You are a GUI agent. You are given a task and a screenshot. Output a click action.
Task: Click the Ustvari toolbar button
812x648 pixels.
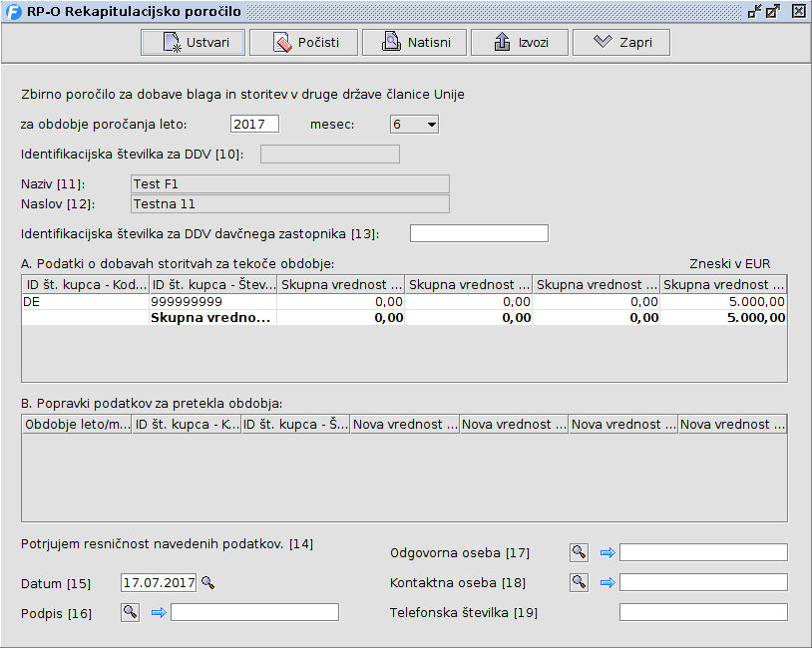pyautogui.click(x=193, y=43)
